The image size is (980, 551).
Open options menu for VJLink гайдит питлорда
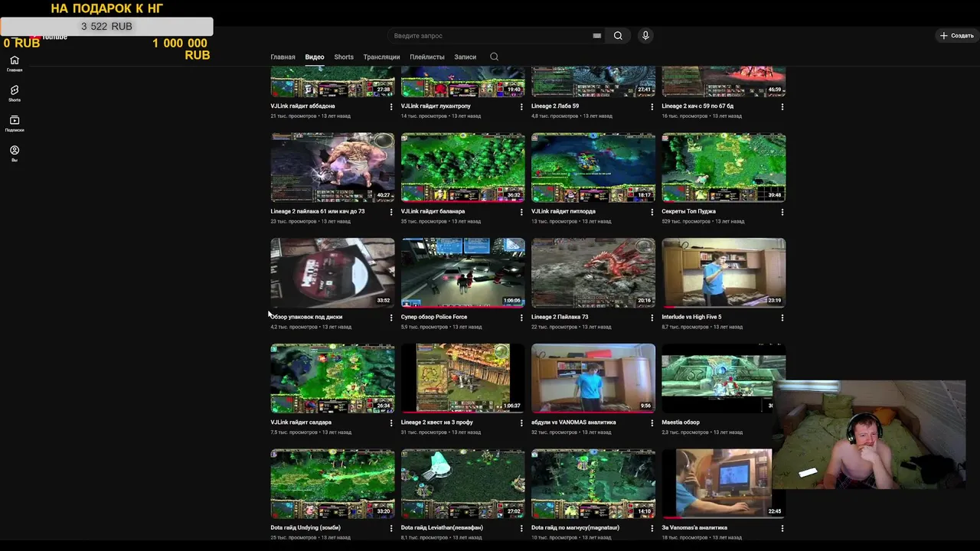click(652, 211)
